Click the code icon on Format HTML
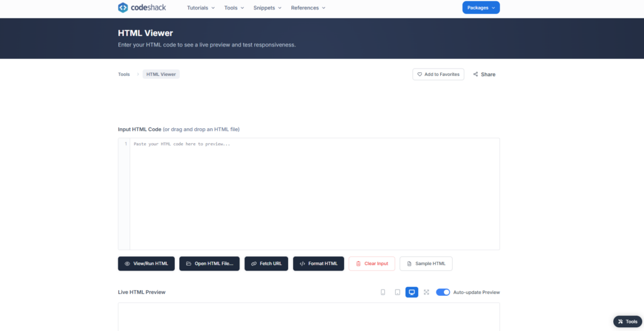Viewport: 644px width, 331px height. [303, 264]
